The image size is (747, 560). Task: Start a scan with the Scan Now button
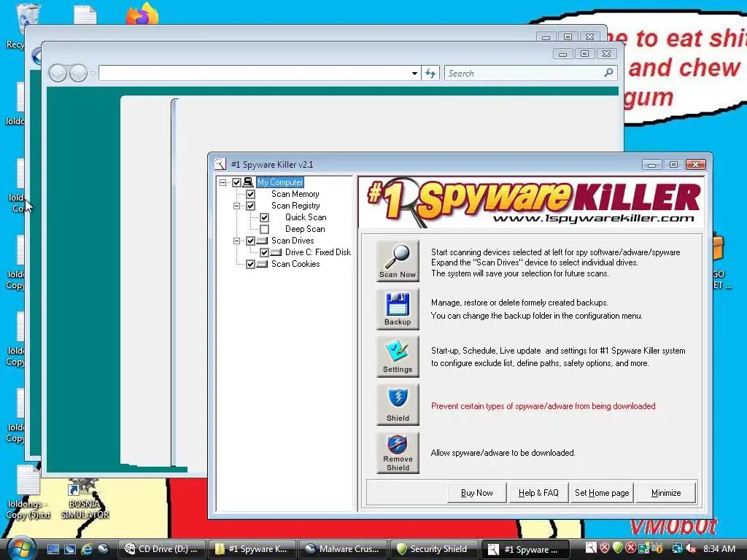click(x=398, y=261)
